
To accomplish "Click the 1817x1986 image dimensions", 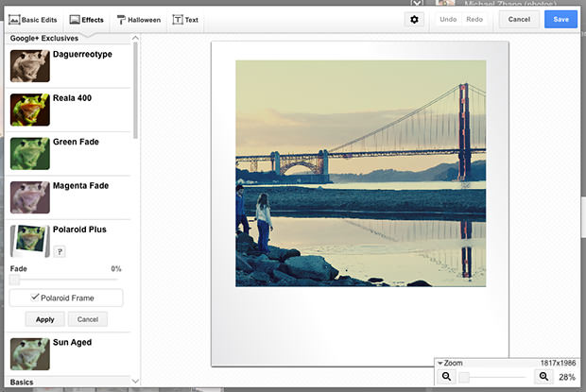I will (x=558, y=363).
